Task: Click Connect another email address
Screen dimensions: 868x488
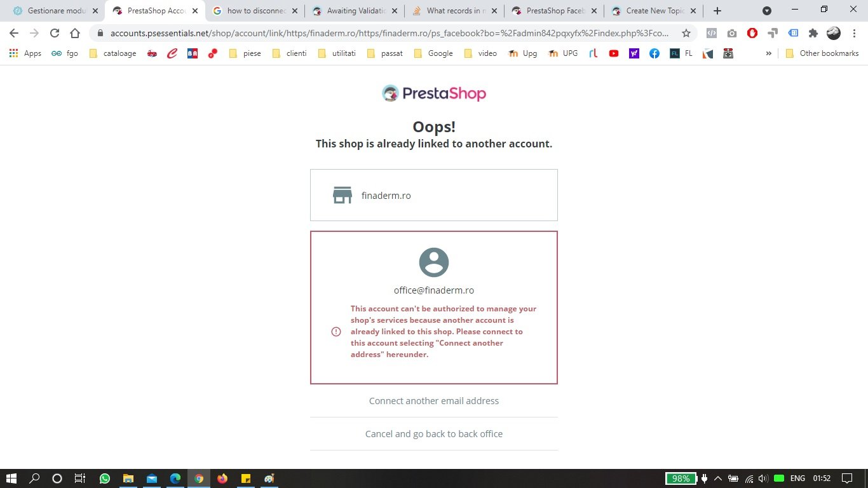Action: (434, 401)
